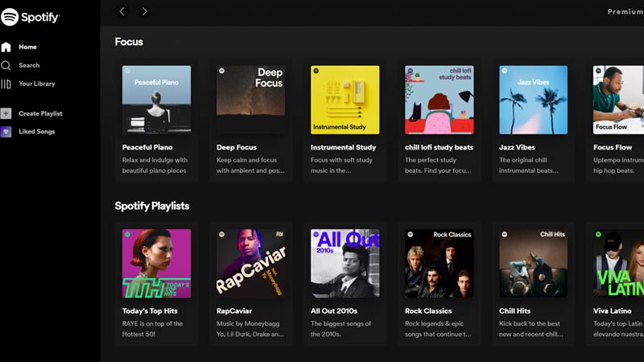Screen dimensions: 644x362
Task: Open the Chill Hits cover art
Action: click(x=533, y=264)
